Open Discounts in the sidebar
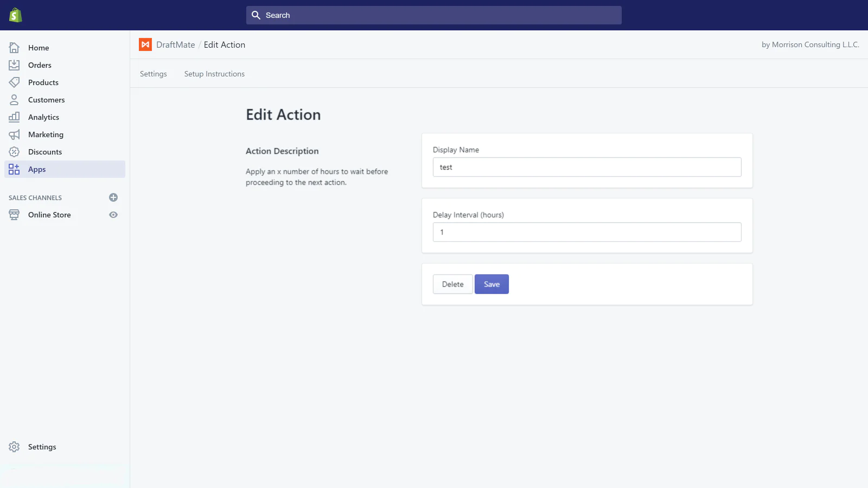This screenshot has height=488, width=868. pyautogui.click(x=65, y=152)
